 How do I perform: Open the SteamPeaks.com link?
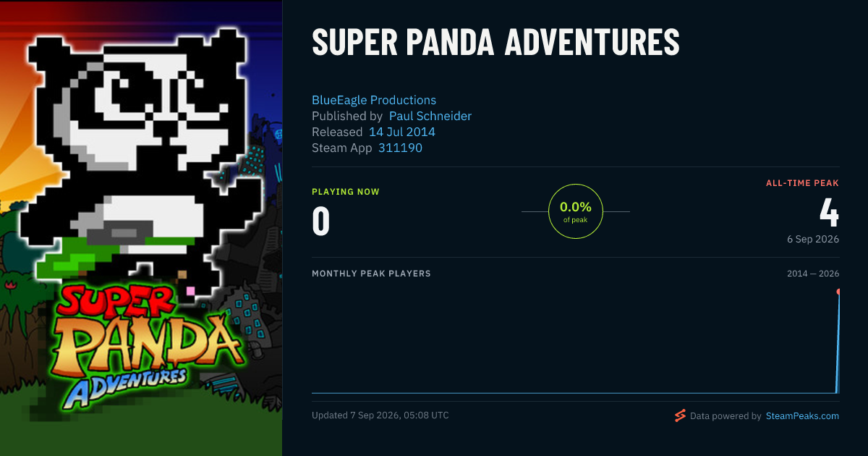pos(802,416)
